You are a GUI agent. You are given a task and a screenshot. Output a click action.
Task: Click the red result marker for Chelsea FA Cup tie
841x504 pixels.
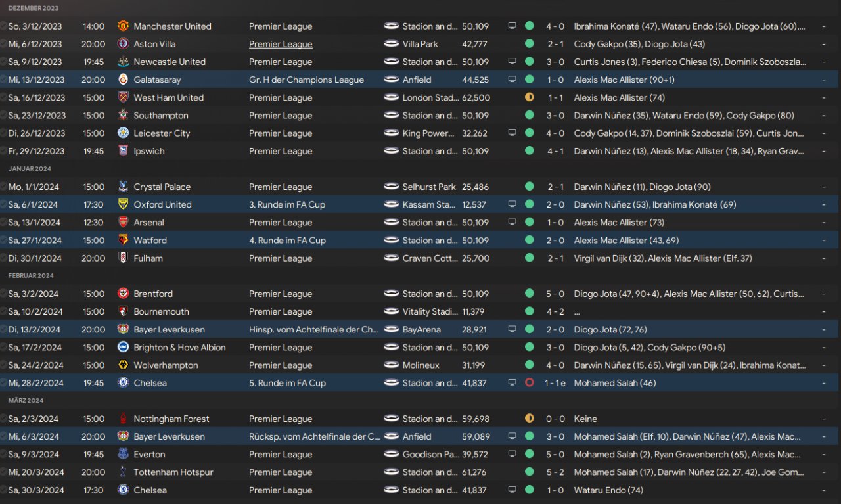pyautogui.click(x=530, y=382)
